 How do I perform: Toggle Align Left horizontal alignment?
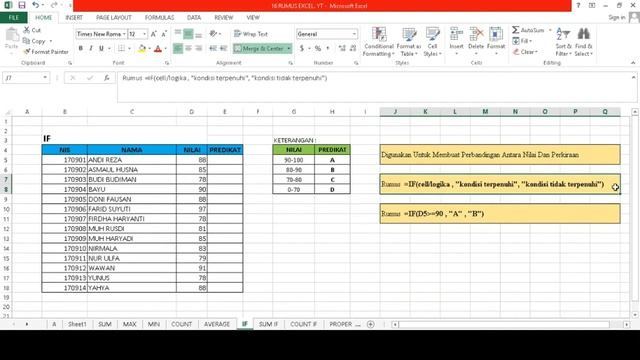coord(178,48)
